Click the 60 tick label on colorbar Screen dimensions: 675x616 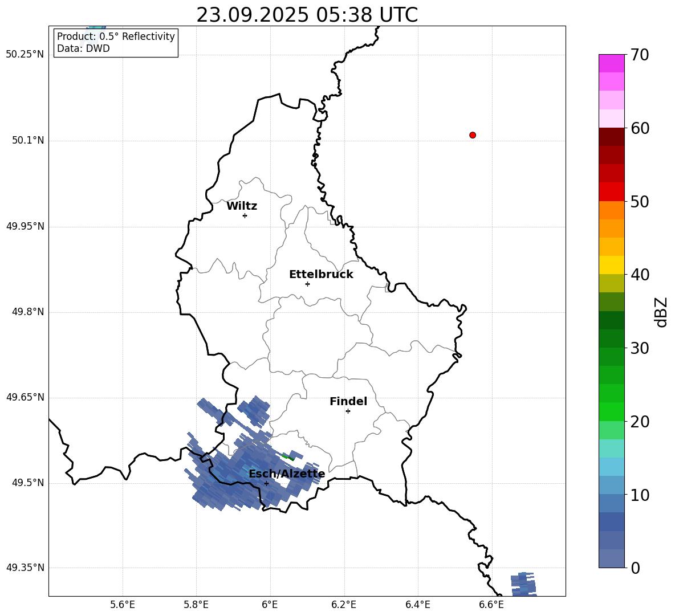[x=640, y=128]
